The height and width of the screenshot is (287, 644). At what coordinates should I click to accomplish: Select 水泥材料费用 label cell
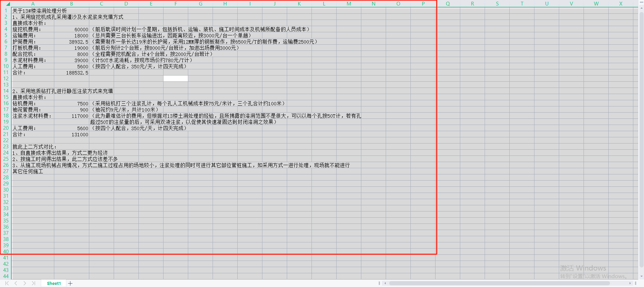33,60
